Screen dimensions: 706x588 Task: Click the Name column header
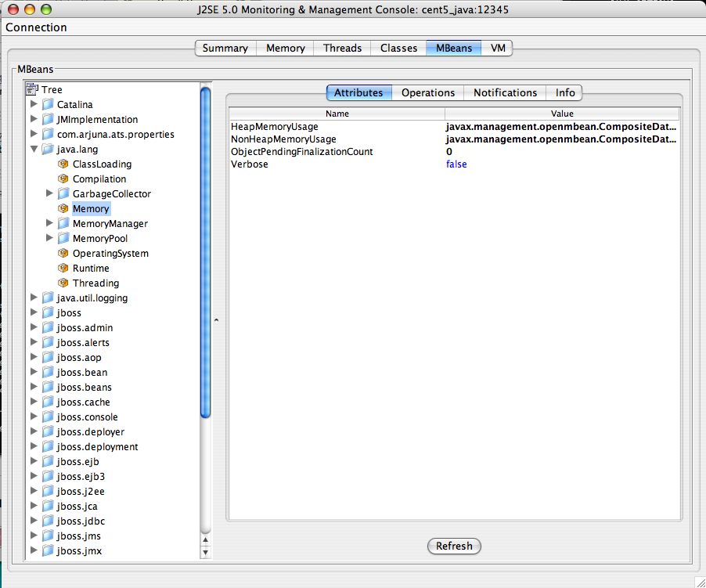tap(337, 114)
